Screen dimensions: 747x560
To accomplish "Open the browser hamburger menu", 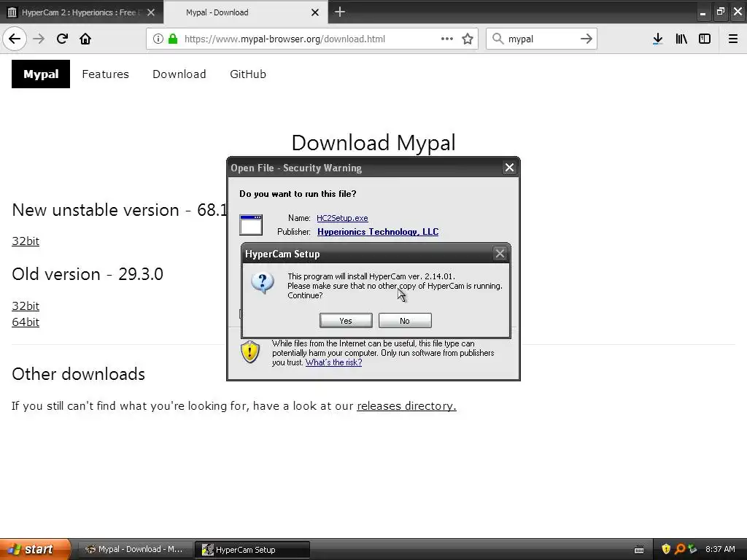I will point(732,39).
